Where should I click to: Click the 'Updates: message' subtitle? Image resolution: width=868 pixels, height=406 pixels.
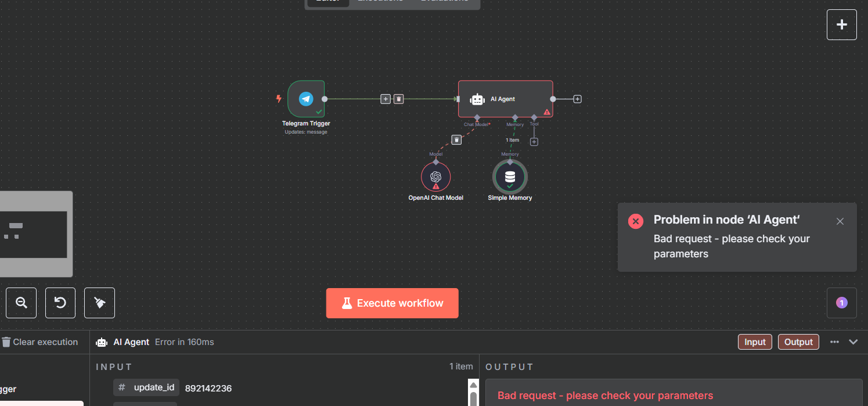point(306,132)
